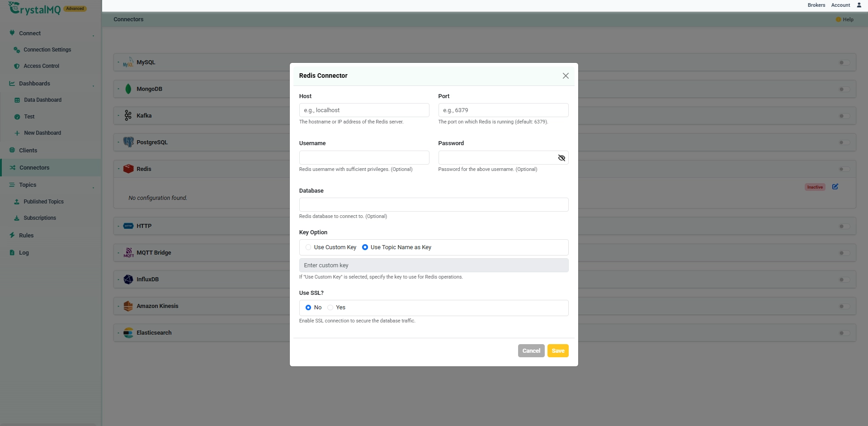The width and height of the screenshot is (868, 426).
Task: Click the InfluxDB logo
Action: (x=128, y=279)
